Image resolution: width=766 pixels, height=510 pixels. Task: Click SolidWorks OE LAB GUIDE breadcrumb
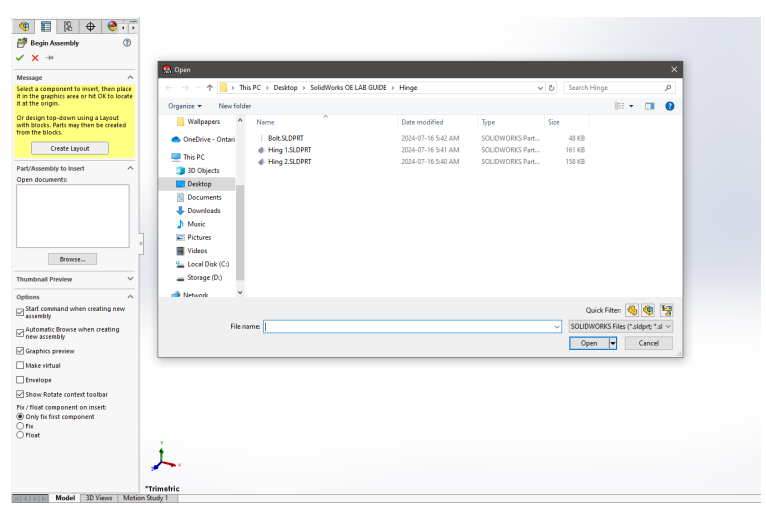[x=348, y=88]
